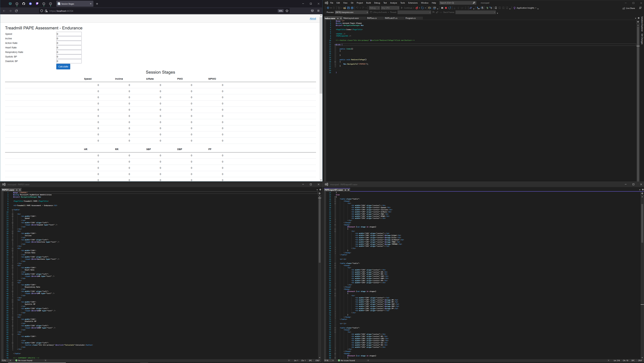Image resolution: width=644 pixels, height=363 pixels.
Task: Expand the Application Insights dropdown
Action: pos(536,8)
